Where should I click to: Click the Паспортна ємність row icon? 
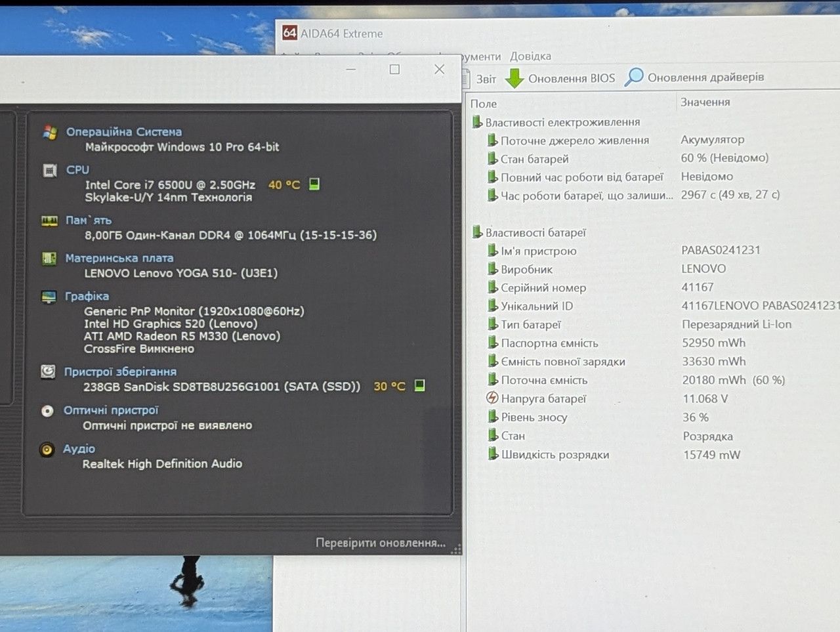pyautogui.click(x=493, y=342)
